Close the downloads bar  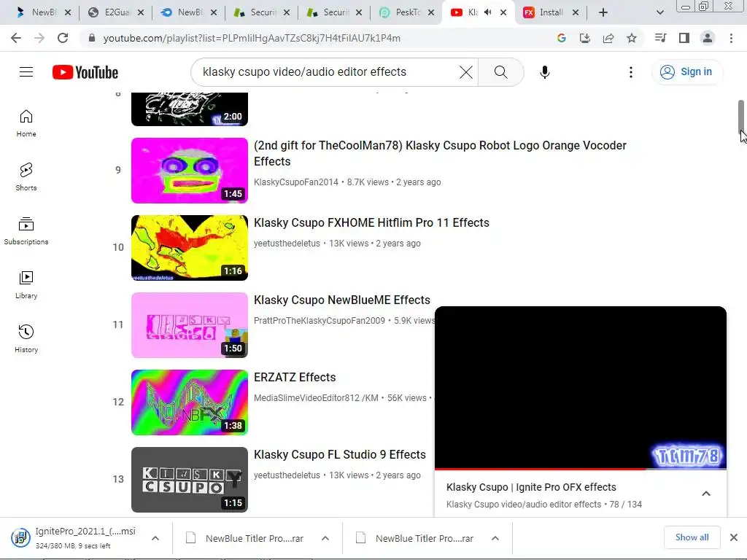pos(734,537)
